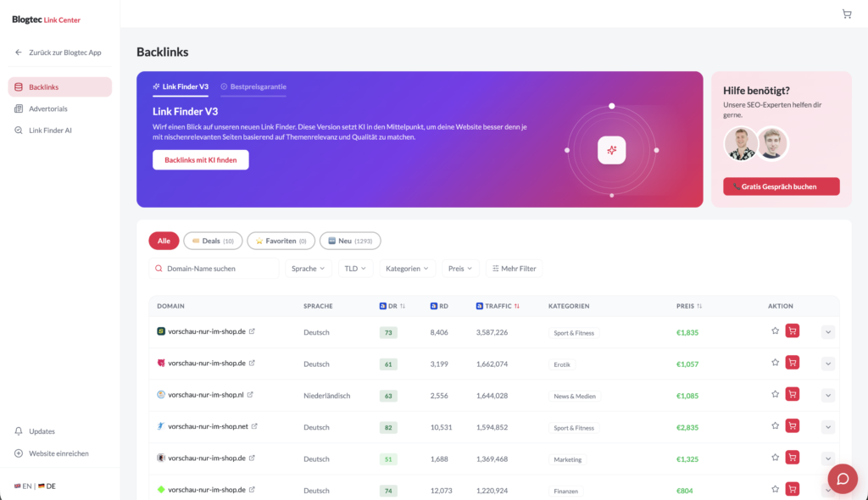Click the Blogtec Link Center logo

(46, 19)
